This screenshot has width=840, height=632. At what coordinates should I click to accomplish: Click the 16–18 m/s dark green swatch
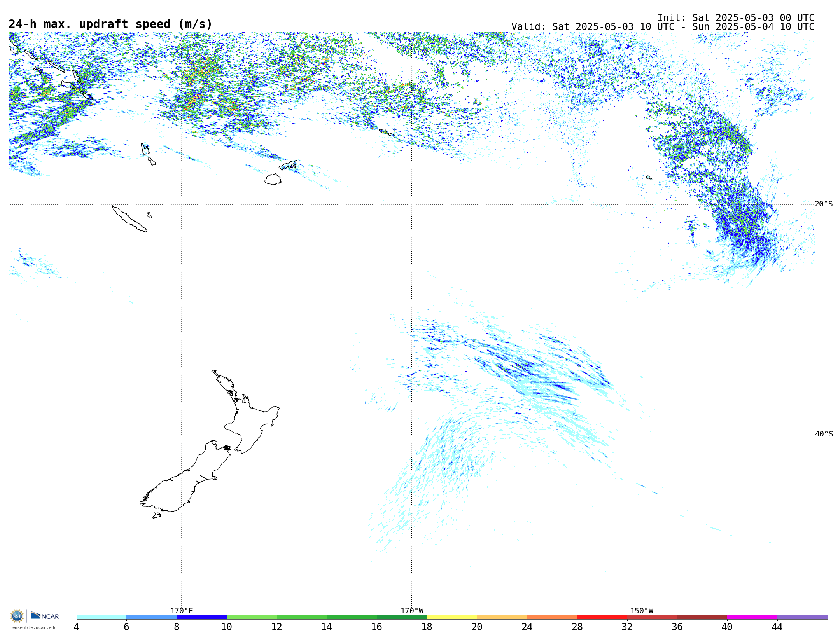pyautogui.click(x=402, y=617)
